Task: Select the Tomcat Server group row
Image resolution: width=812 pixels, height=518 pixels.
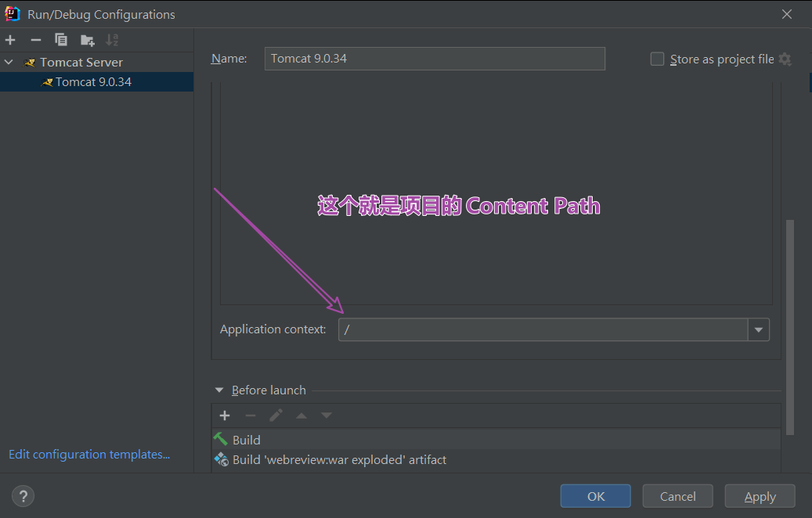Action: pyautogui.click(x=97, y=62)
